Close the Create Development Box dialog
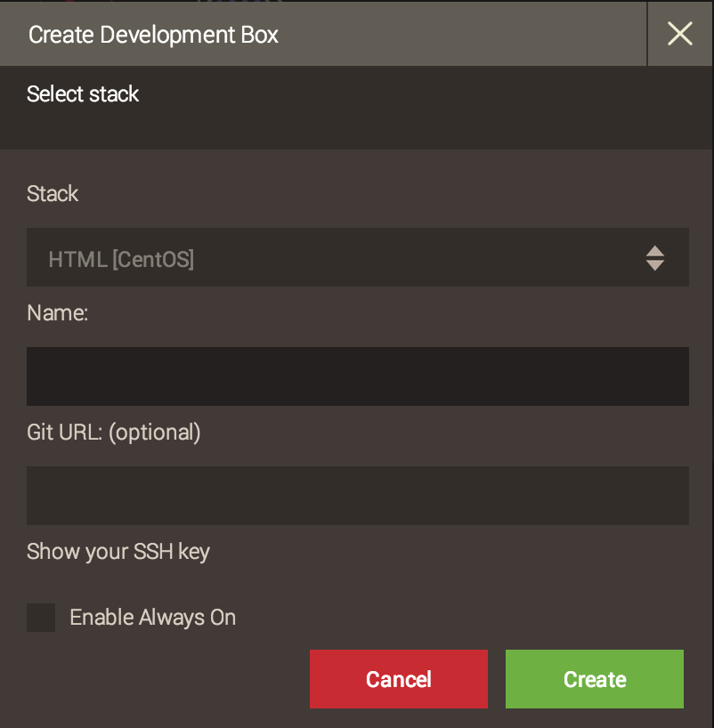The width and height of the screenshot is (714, 728). 680,34
